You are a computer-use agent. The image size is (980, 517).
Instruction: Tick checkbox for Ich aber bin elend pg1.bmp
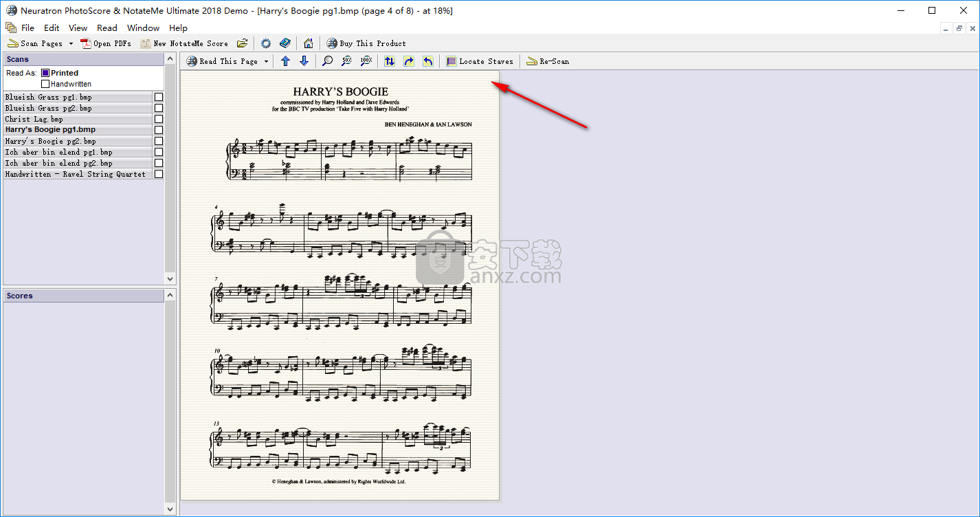click(x=159, y=152)
